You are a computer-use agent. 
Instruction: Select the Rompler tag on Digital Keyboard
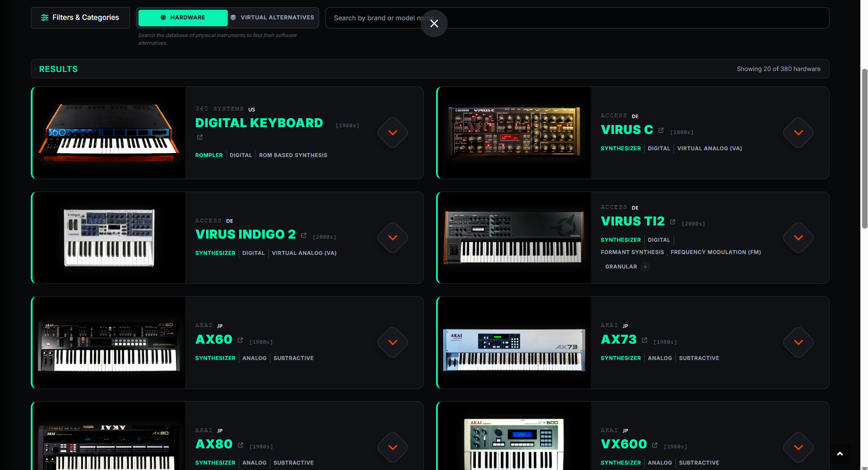[209, 155]
